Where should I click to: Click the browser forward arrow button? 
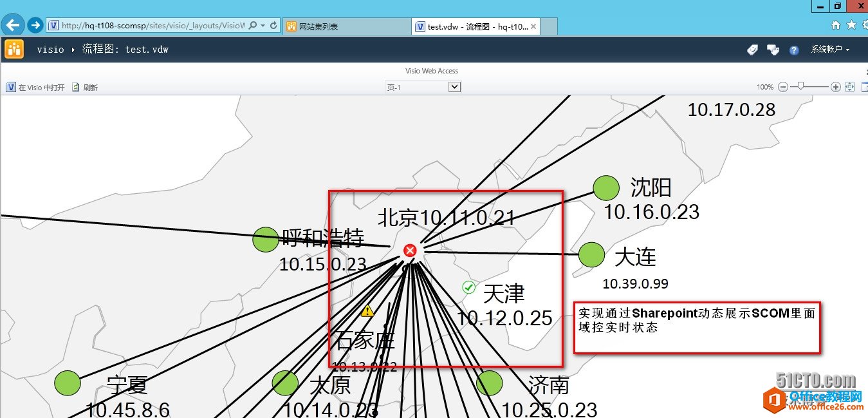click(x=35, y=26)
